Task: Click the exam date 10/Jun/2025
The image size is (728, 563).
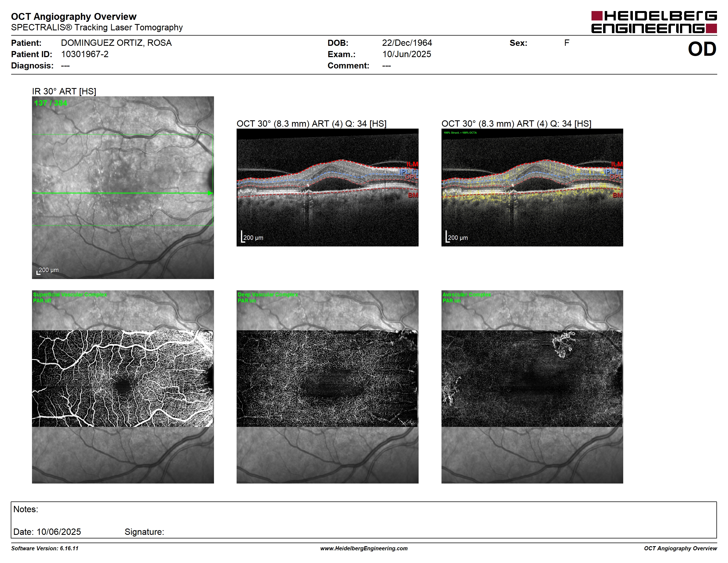Action: 406,54
